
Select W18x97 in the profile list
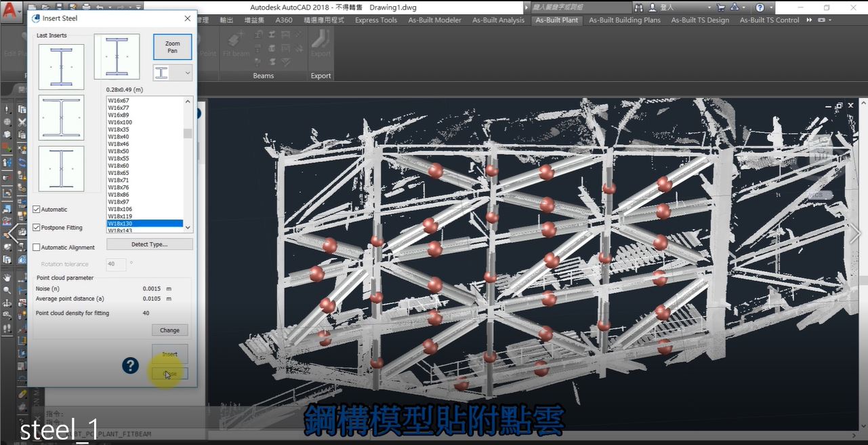[x=145, y=202]
